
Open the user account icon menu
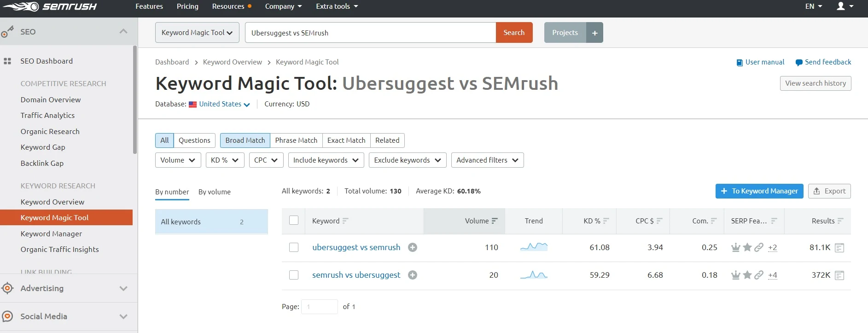point(845,6)
